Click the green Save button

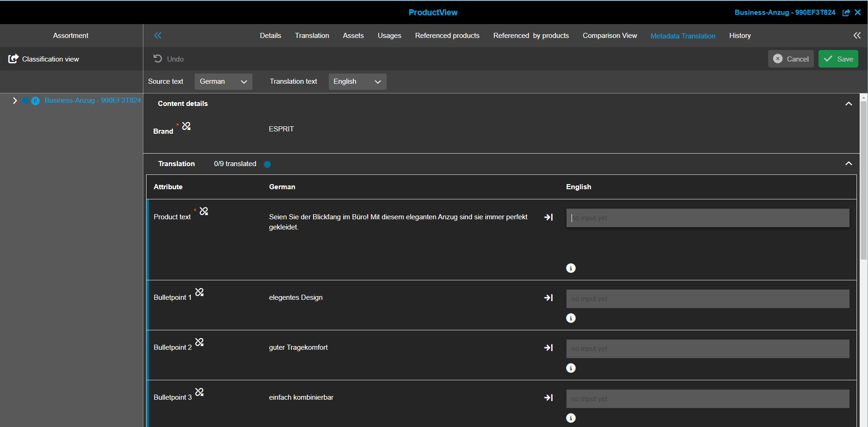coord(838,59)
